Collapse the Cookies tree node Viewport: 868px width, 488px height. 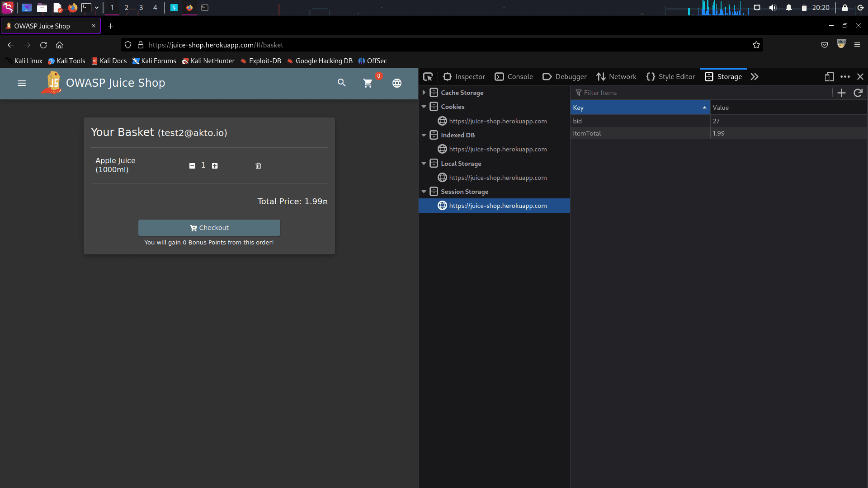(424, 107)
